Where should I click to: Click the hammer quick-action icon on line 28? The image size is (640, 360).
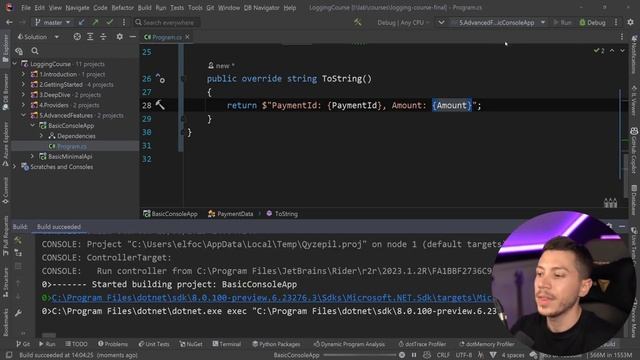[x=160, y=105]
